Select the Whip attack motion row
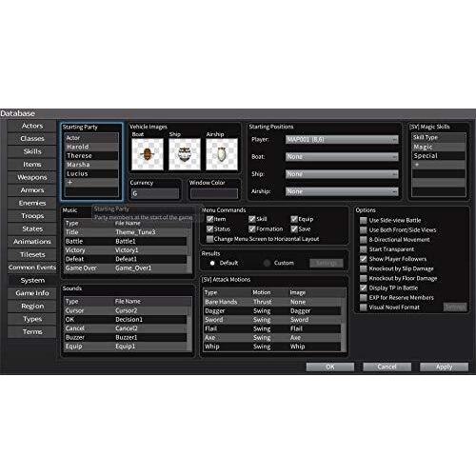Screen dimensions: 476x476 [272, 347]
